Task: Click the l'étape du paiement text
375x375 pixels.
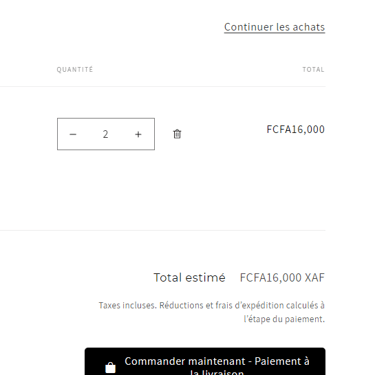Action: 284,319
